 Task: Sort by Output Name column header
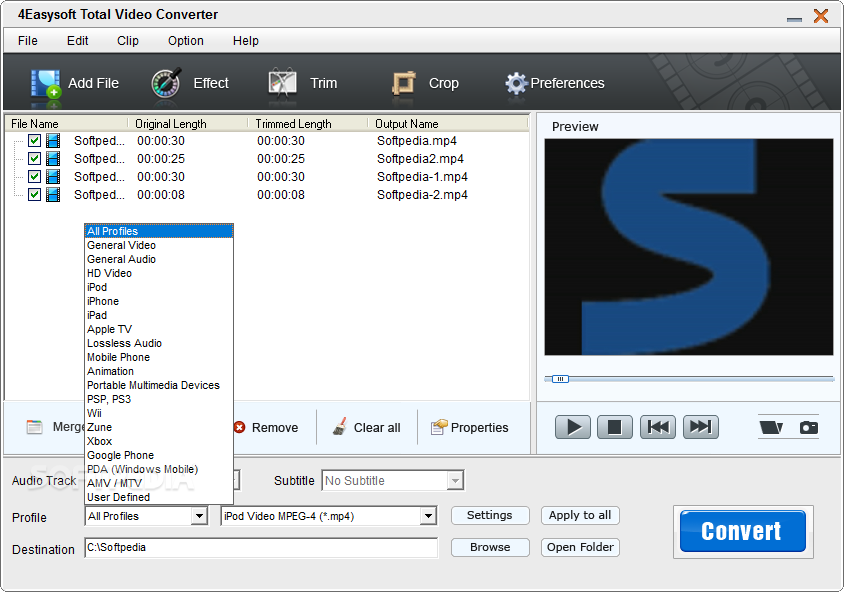coord(447,124)
